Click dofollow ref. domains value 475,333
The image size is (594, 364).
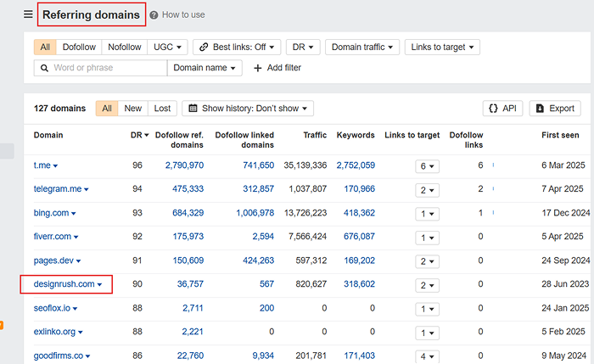pyautogui.click(x=188, y=189)
